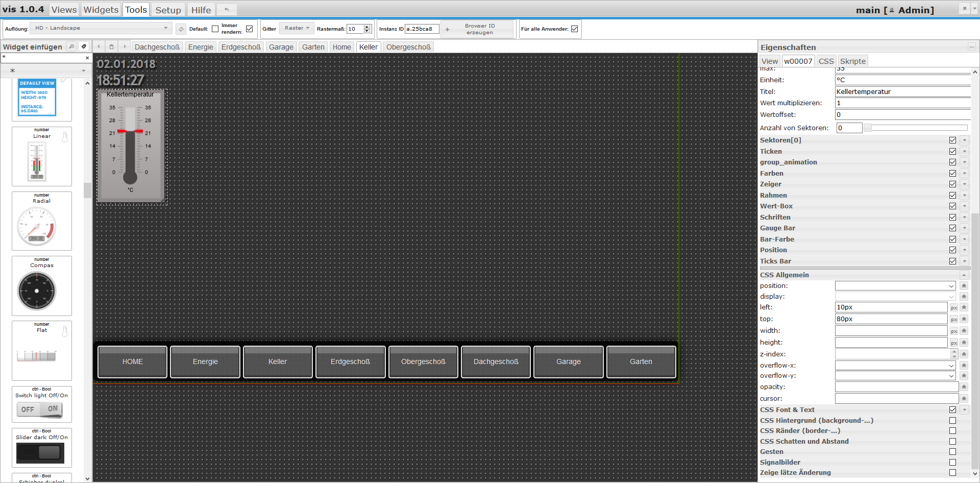This screenshot has width=980, height=483.
Task: Click the clipboard icon in view navigation
Action: (x=111, y=46)
